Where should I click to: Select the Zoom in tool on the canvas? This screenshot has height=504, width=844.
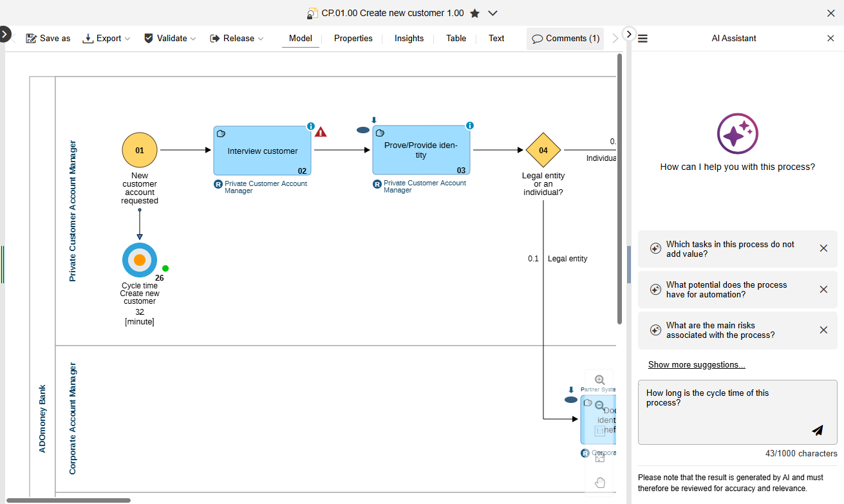[599, 380]
